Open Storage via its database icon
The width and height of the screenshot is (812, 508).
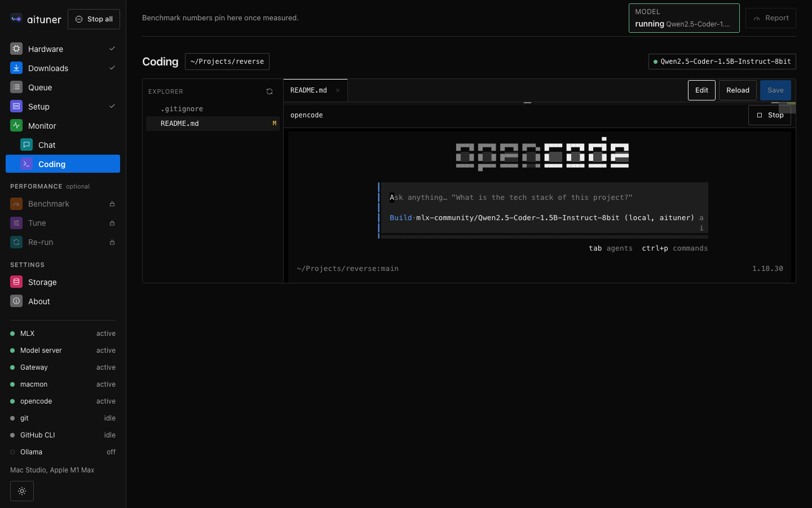[x=16, y=282]
